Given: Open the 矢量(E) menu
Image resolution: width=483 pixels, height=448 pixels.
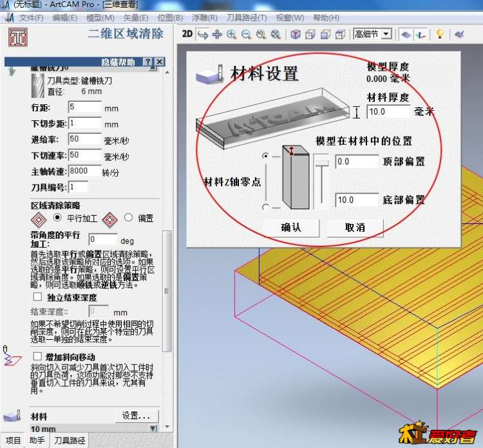Looking at the screenshot, I should tap(136, 18).
